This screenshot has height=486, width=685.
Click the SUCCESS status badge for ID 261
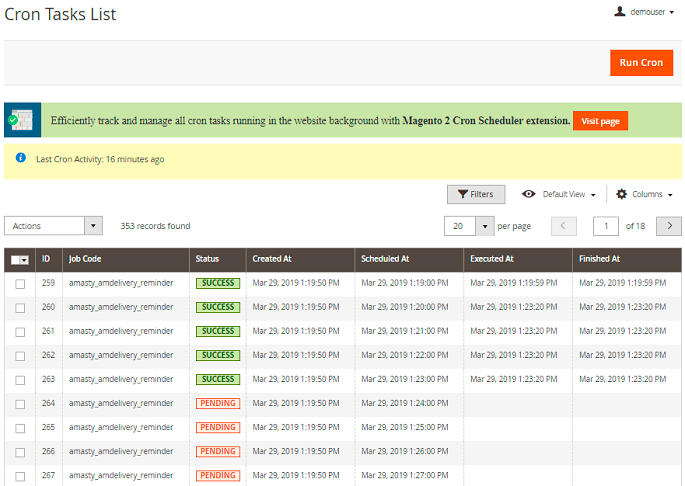pos(217,331)
